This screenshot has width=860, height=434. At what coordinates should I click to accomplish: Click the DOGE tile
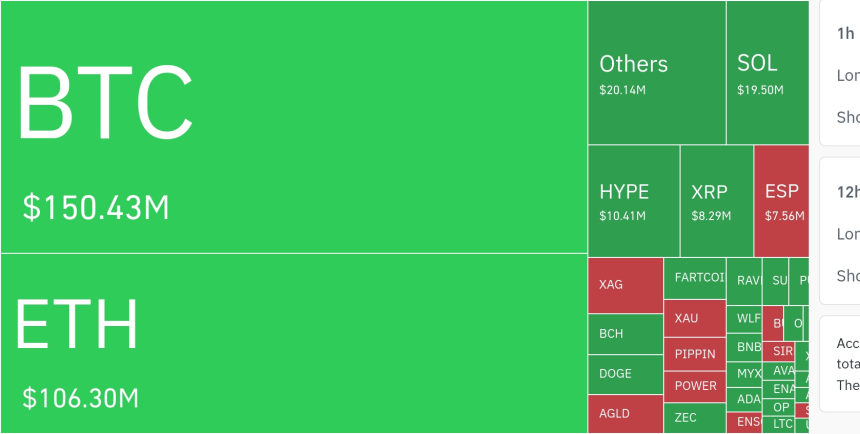(625, 374)
